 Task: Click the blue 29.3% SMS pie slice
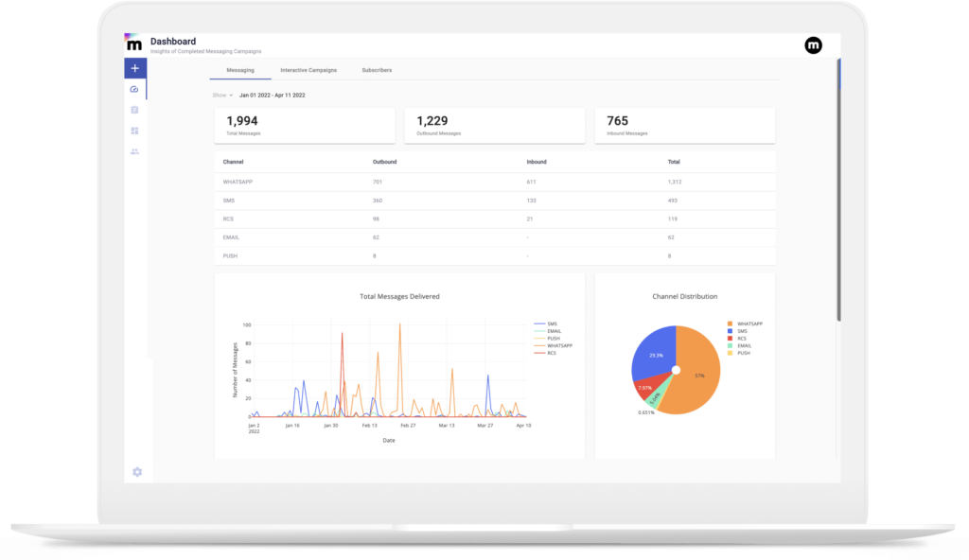pyautogui.click(x=654, y=354)
